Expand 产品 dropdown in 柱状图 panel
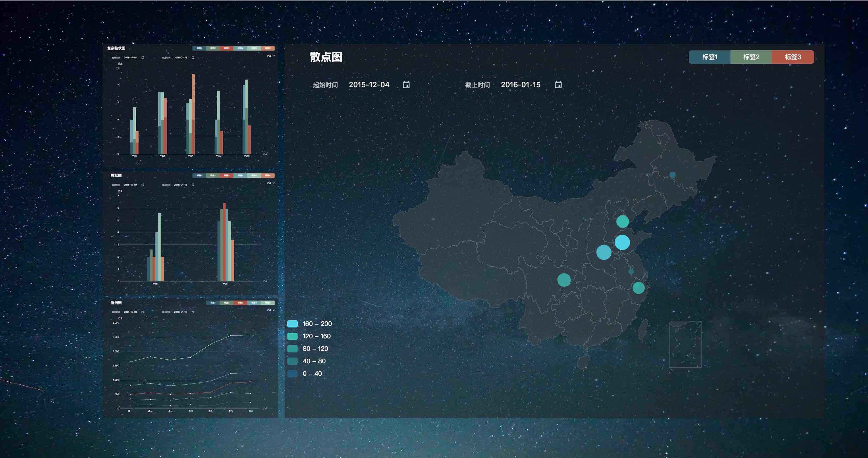The image size is (868, 458). click(x=271, y=183)
